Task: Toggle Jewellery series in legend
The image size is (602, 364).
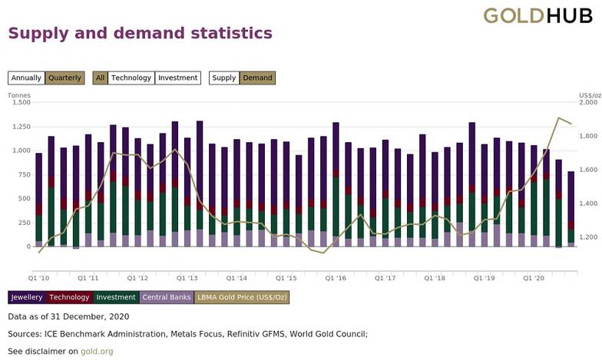Action: click(x=28, y=297)
